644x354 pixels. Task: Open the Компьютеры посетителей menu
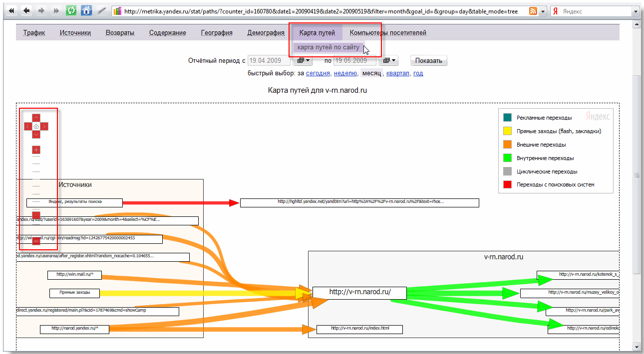[388, 33]
